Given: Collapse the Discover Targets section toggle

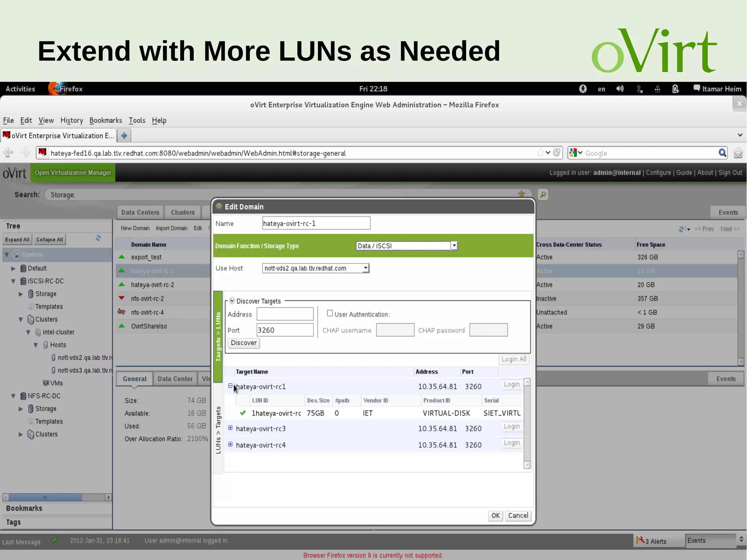Looking at the screenshot, I should [x=232, y=301].
